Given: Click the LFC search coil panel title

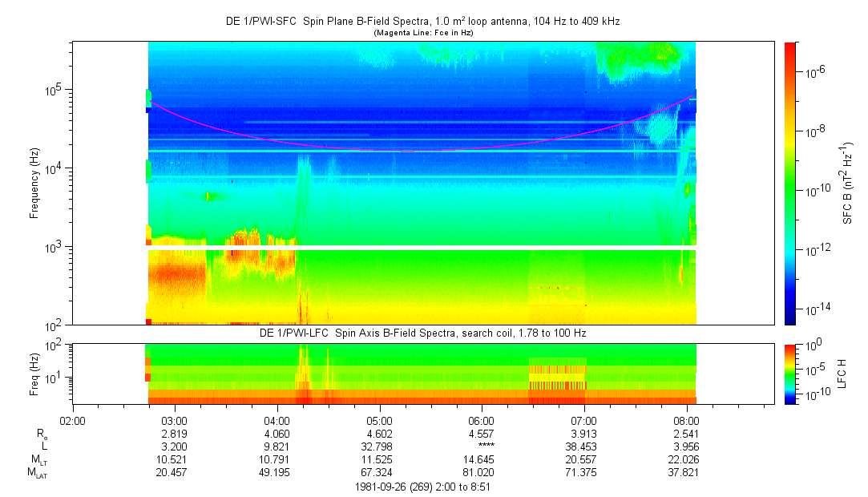Looking at the screenshot, I should (422, 333).
